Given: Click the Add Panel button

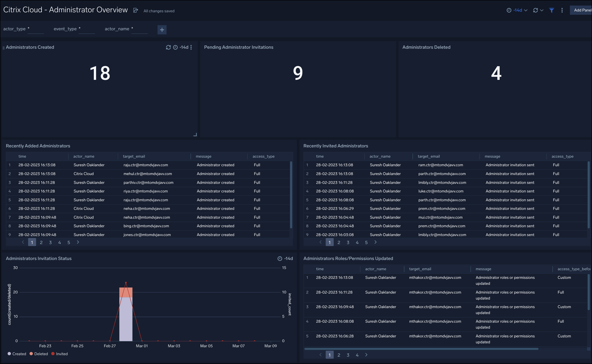Looking at the screenshot, I should click(x=582, y=10).
